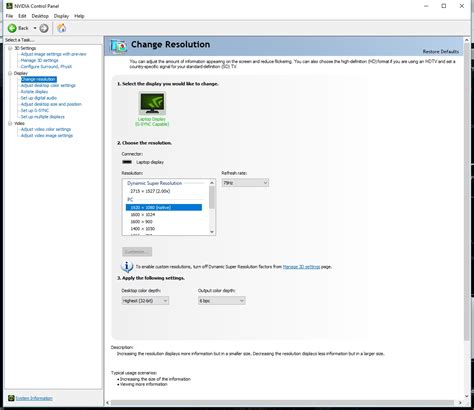Click the NVIDIA Control Panel title icon
Screen dimensions: 474x410
[x=9, y=6]
